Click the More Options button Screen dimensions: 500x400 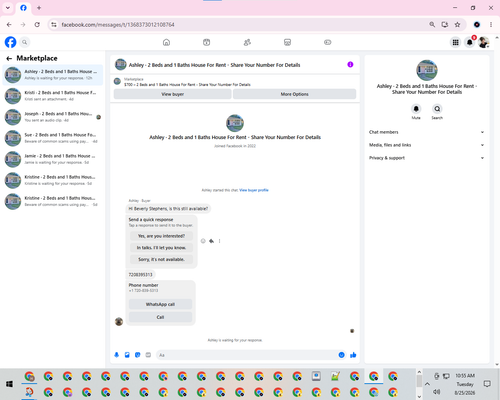(x=294, y=94)
